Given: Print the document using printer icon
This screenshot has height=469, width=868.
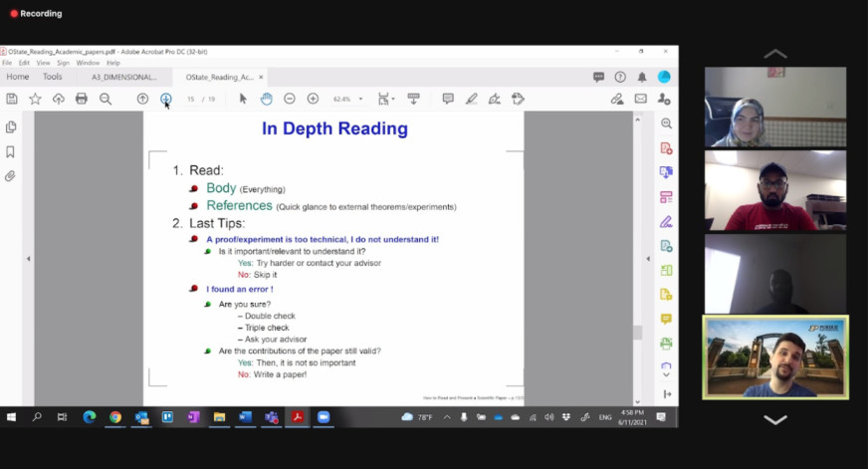Looking at the screenshot, I should pyautogui.click(x=82, y=99).
